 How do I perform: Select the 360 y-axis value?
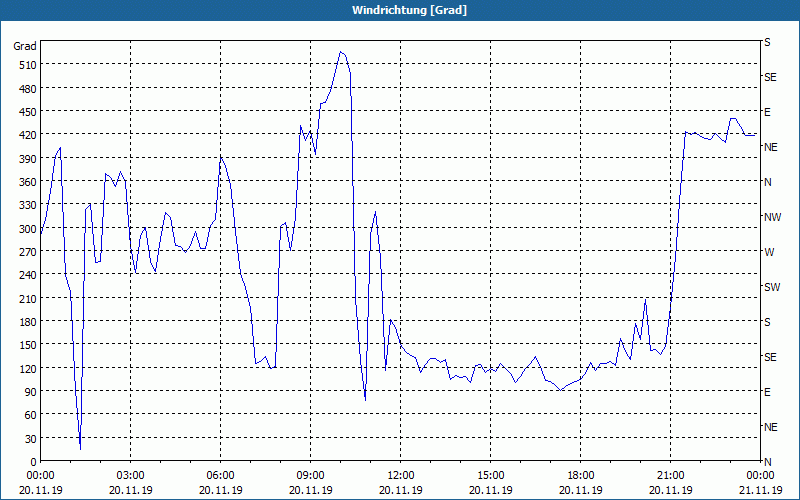pos(28,182)
